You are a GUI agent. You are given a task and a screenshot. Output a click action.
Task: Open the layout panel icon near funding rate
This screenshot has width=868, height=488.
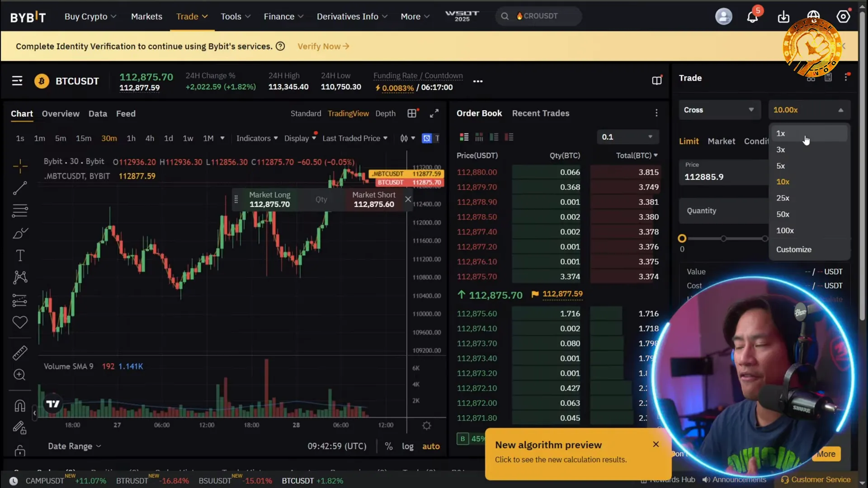(657, 80)
